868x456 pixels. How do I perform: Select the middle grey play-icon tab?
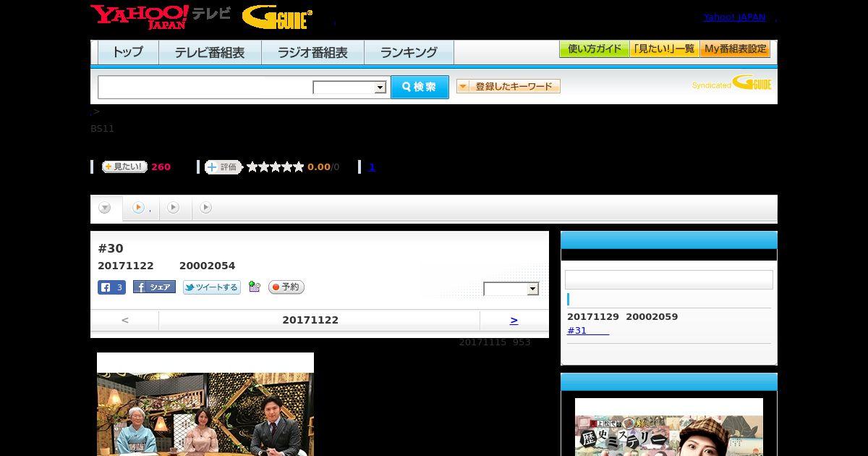174,208
